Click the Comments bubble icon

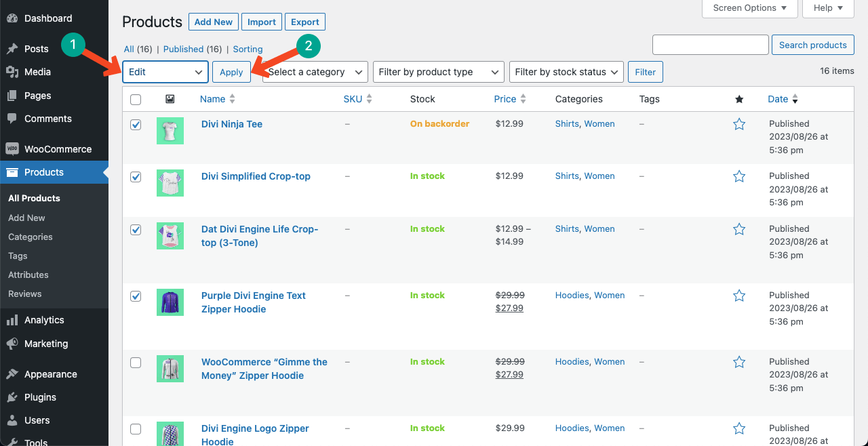(x=12, y=119)
